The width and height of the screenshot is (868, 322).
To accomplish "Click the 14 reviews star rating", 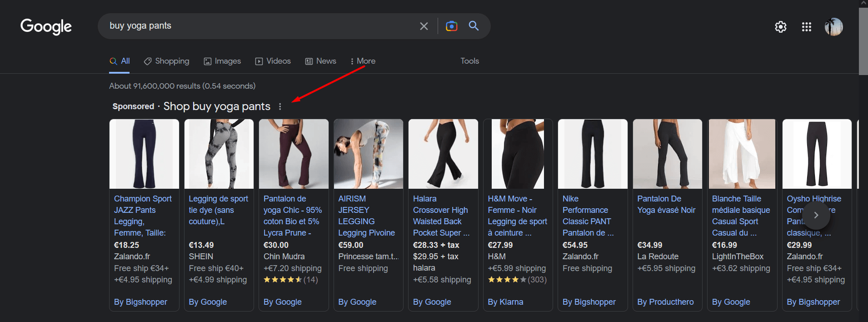I will (291, 280).
